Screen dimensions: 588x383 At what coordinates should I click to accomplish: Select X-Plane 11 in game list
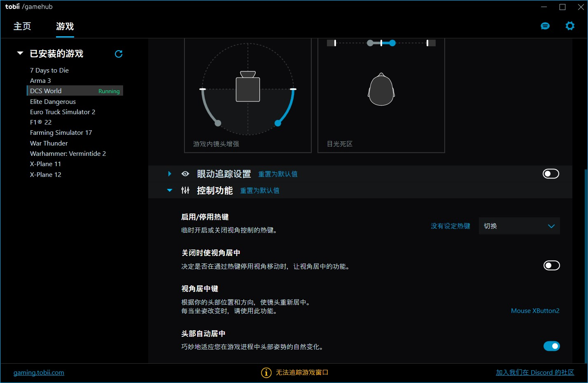point(45,164)
